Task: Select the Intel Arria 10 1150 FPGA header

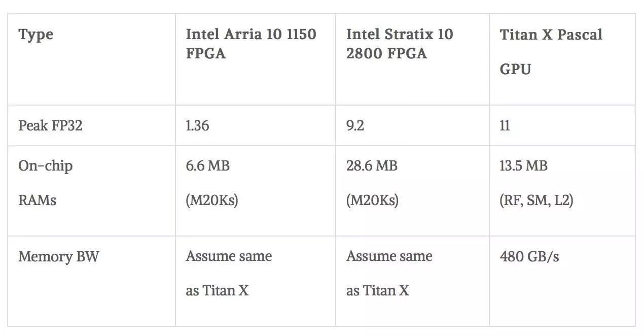Action: click(x=251, y=44)
